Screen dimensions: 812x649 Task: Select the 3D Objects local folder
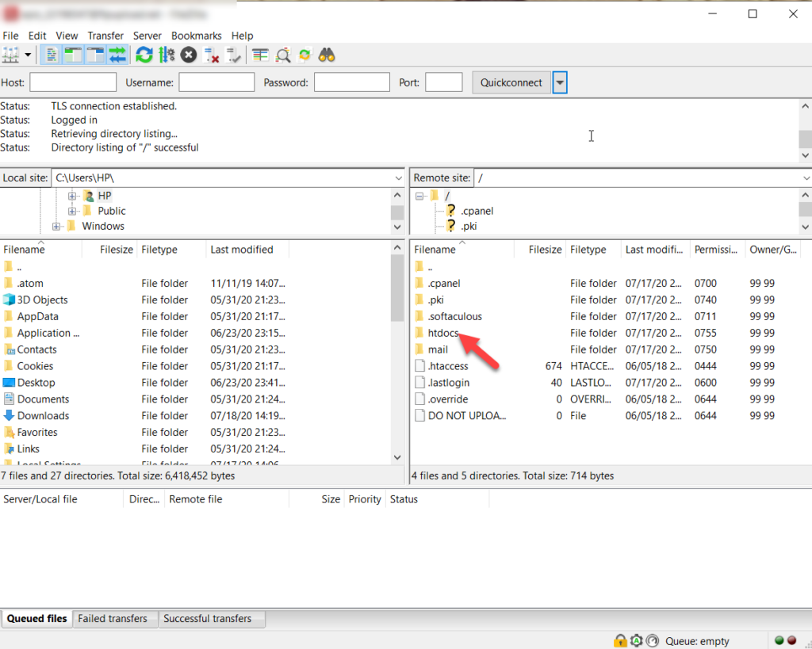[x=42, y=300]
